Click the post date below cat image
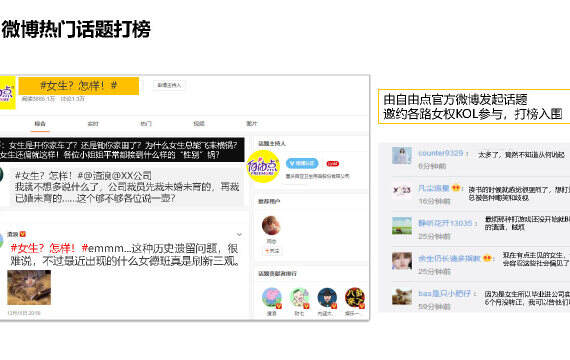 click(24, 313)
